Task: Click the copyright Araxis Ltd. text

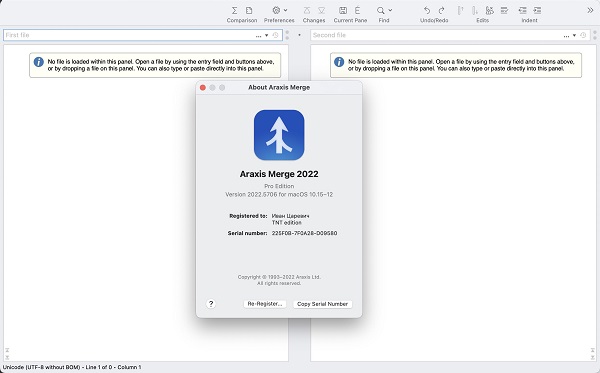Action: click(x=279, y=277)
